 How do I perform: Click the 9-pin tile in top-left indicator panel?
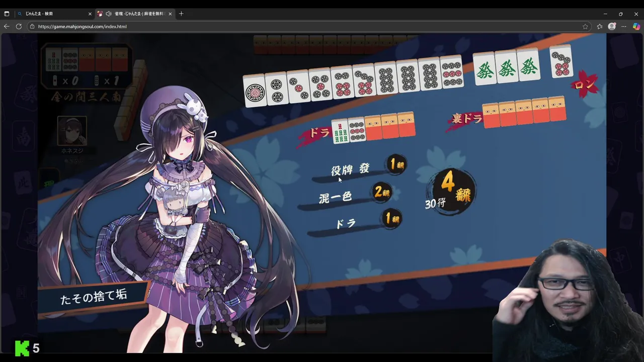pos(70,59)
